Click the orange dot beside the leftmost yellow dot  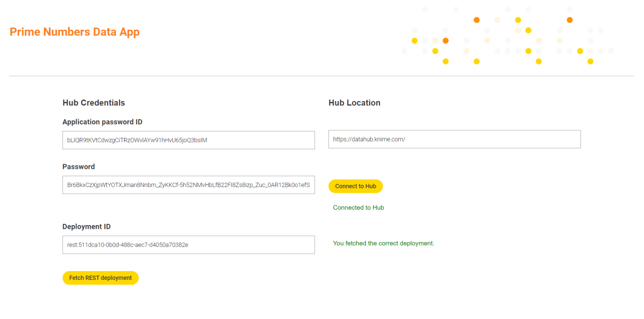[x=446, y=41]
